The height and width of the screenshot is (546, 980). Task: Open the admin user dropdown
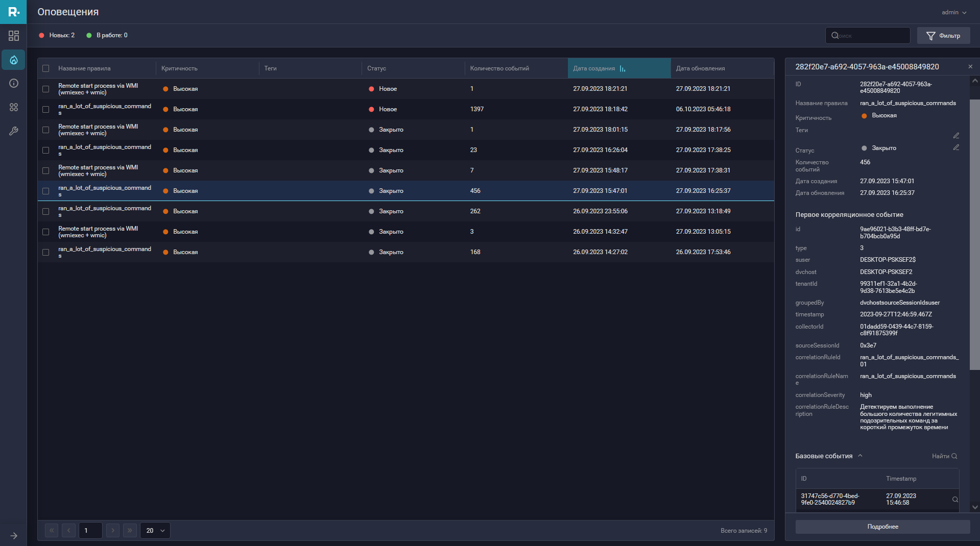(954, 12)
